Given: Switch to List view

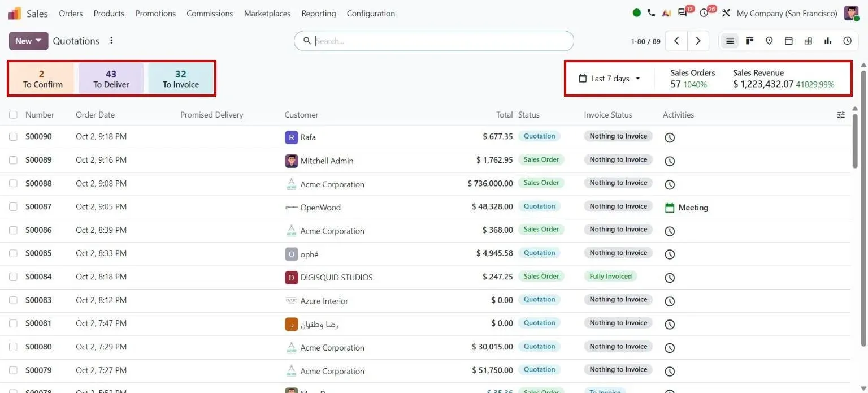Looking at the screenshot, I should [730, 41].
